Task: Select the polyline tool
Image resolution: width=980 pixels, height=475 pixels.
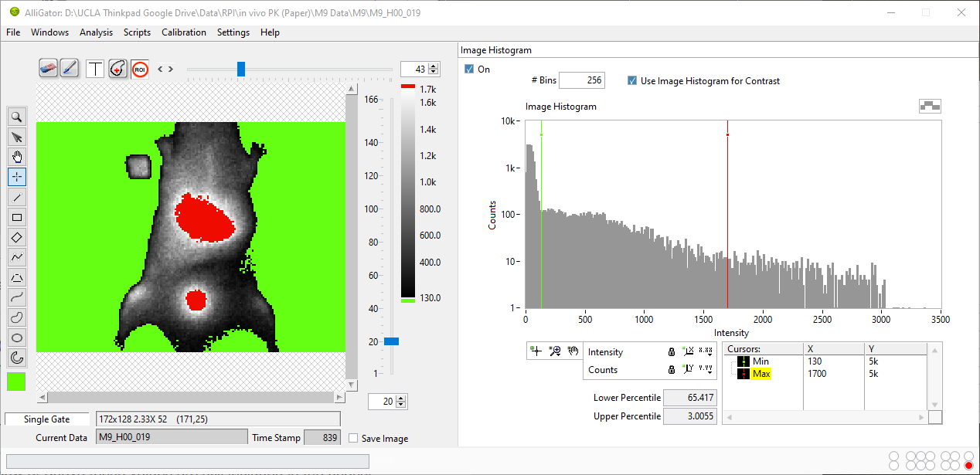Action: click(16, 257)
